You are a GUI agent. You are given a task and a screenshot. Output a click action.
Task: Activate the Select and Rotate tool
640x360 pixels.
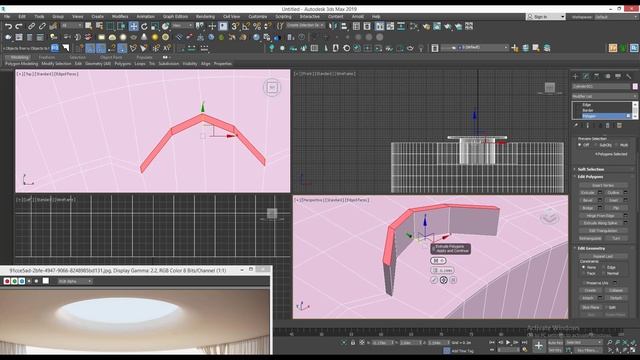tap(144, 27)
